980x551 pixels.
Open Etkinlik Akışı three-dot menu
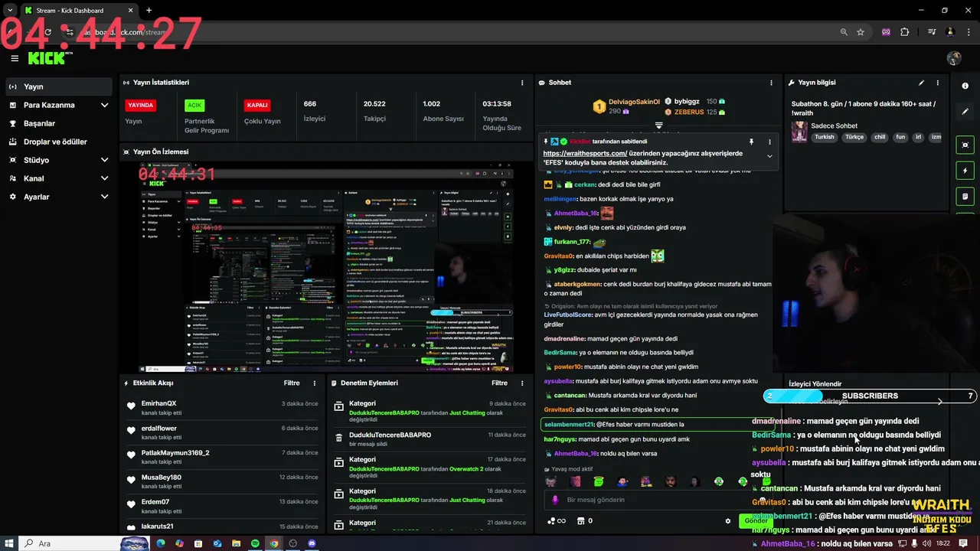(x=314, y=383)
